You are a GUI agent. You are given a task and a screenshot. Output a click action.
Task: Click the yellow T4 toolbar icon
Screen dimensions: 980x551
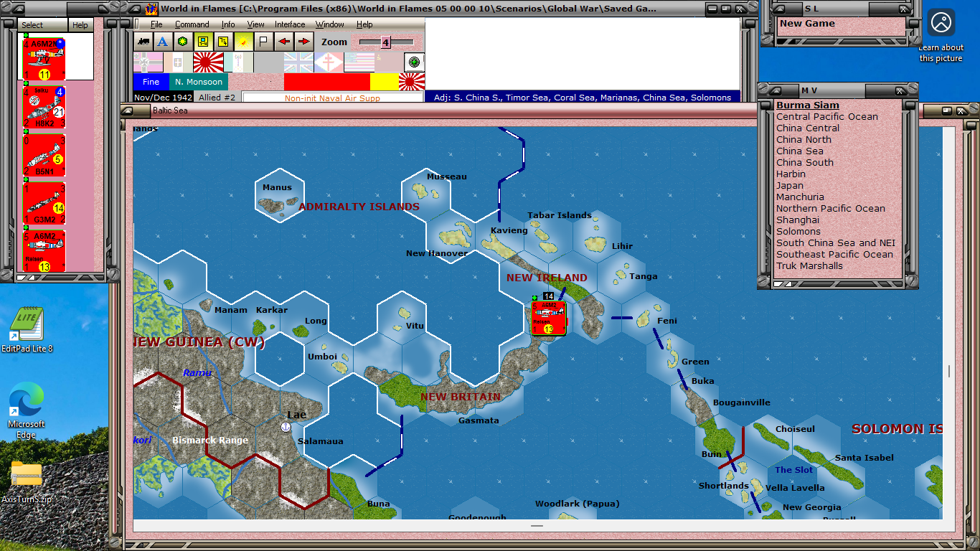(223, 42)
